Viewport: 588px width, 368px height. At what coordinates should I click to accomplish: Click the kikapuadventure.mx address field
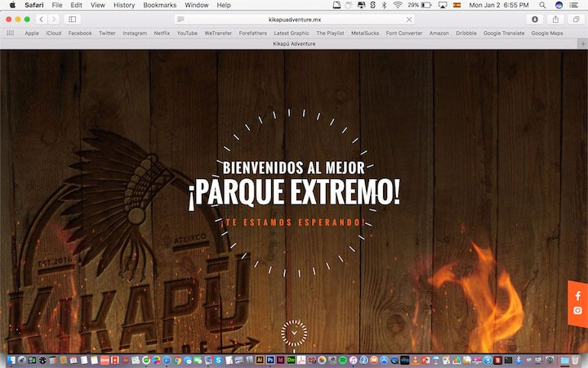pos(294,19)
